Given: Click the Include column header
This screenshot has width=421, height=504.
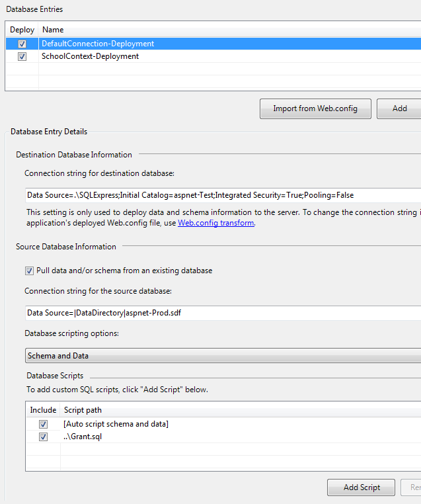Looking at the screenshot, I should [x=43, y=410].
